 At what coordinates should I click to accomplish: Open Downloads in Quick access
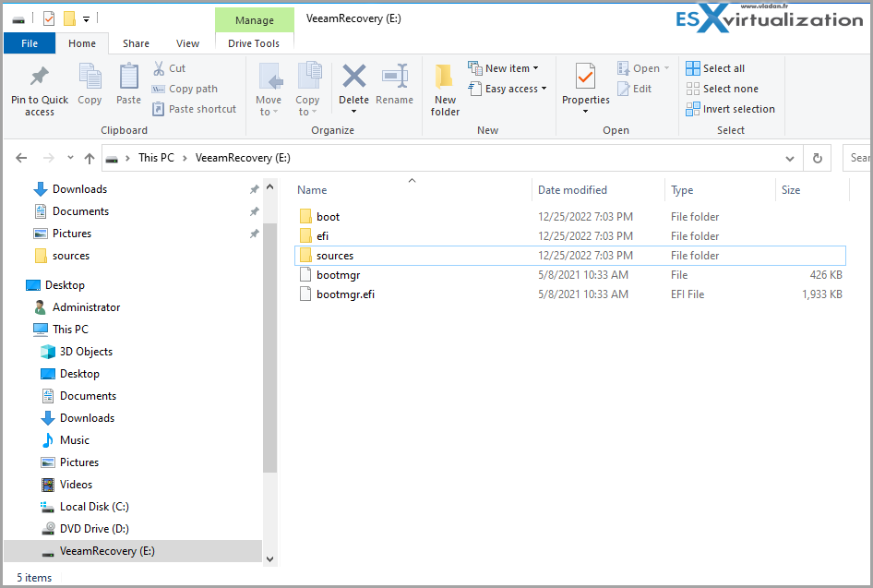[79, 189]
